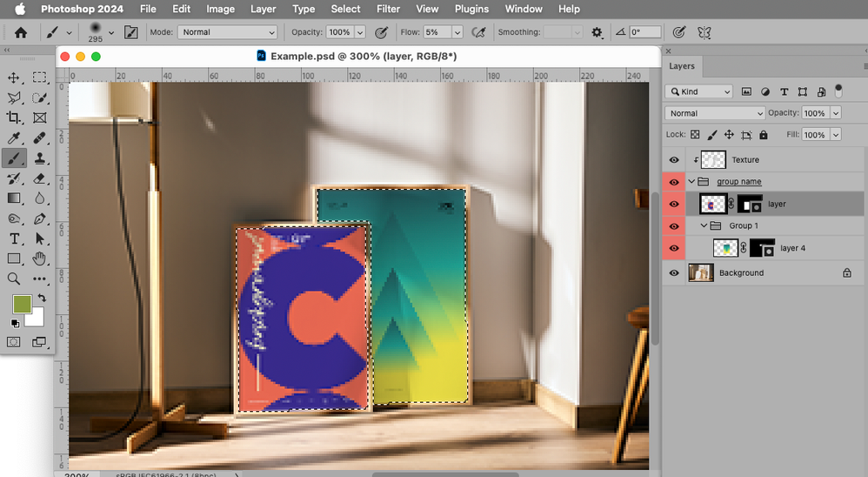
Task: Select the Horizontal Type tool
Action: (x=14, y=238)
